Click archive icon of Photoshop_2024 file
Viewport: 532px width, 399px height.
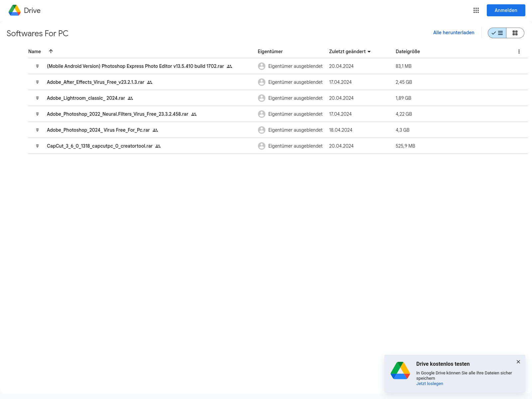coord(37,130)
